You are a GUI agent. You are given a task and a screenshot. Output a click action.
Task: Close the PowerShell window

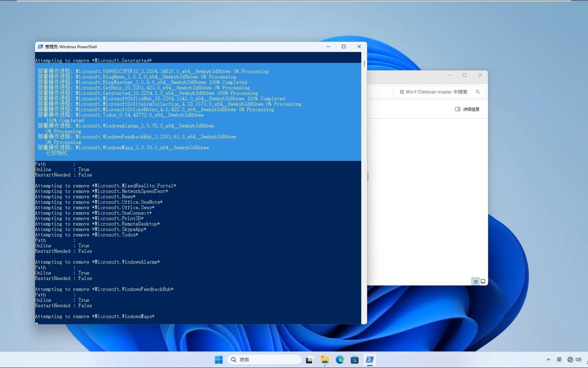(359, 47)
